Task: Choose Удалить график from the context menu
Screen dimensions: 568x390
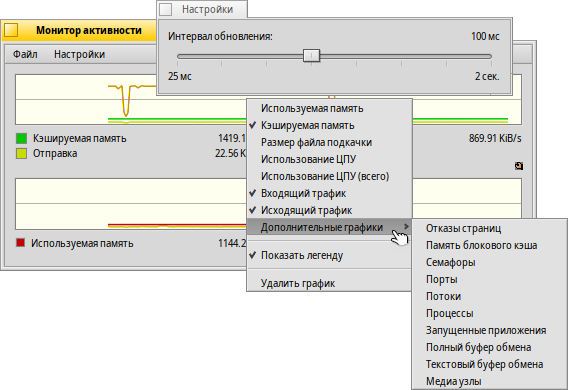Action: (329, 283)
